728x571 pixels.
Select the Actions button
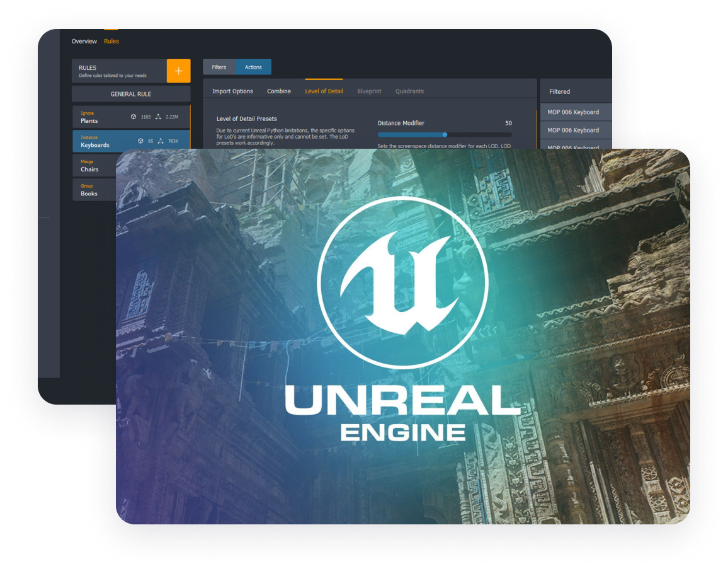[254, 67]
